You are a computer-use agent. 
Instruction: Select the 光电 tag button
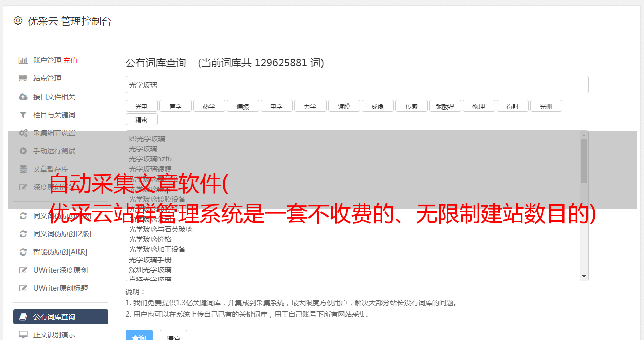(x=142, y=106)
